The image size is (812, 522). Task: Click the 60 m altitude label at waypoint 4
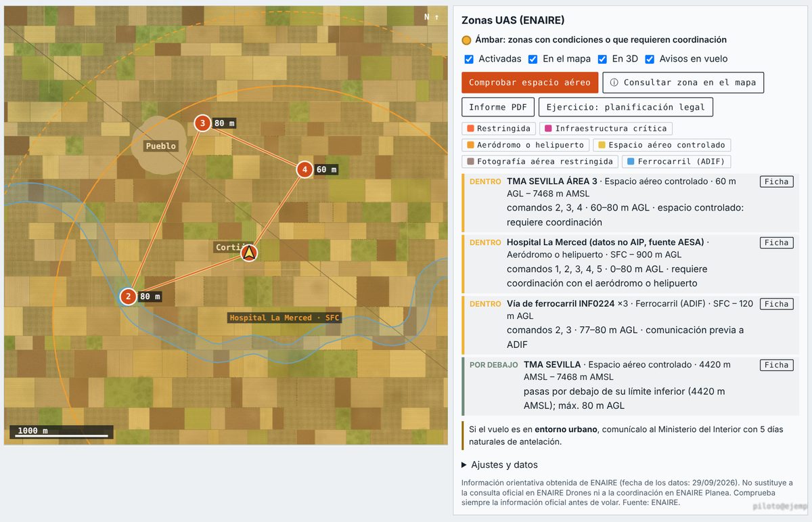326,169
